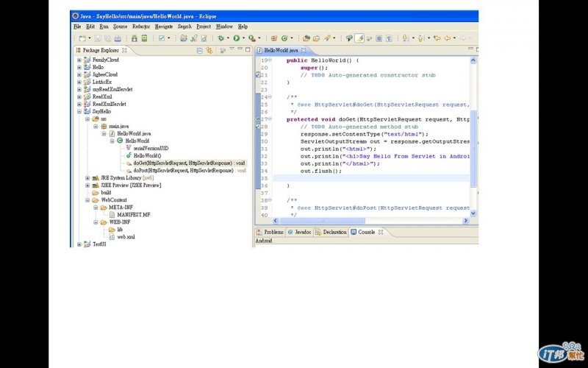Close the HelloWorld.java editor tab
588x368 pixels.
point(304,50)
